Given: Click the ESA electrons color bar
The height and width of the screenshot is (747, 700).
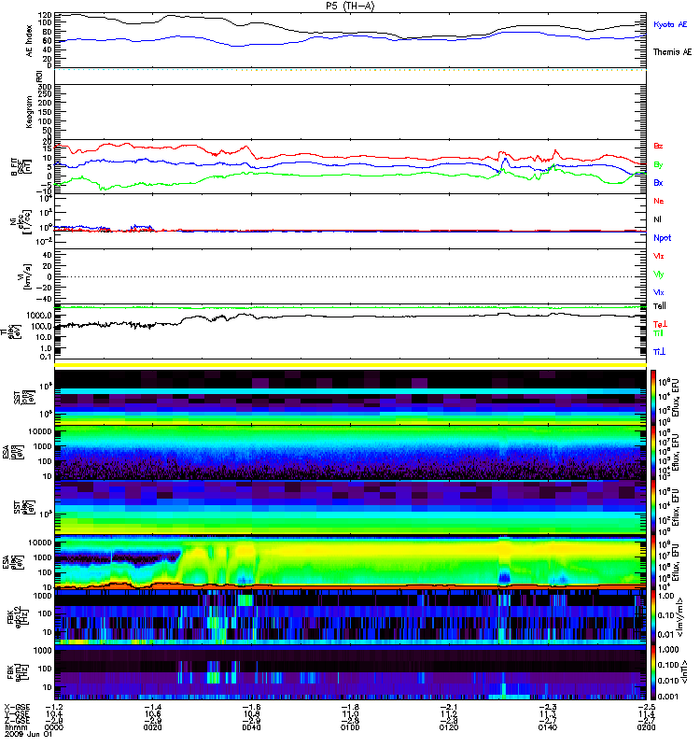Looking at the screenshot, I should coord(653,562).
